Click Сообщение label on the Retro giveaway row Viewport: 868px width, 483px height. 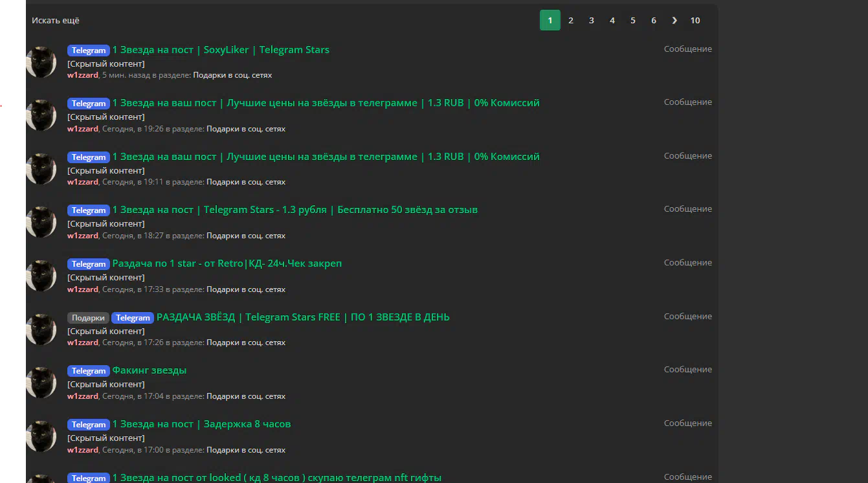point(688,263)
